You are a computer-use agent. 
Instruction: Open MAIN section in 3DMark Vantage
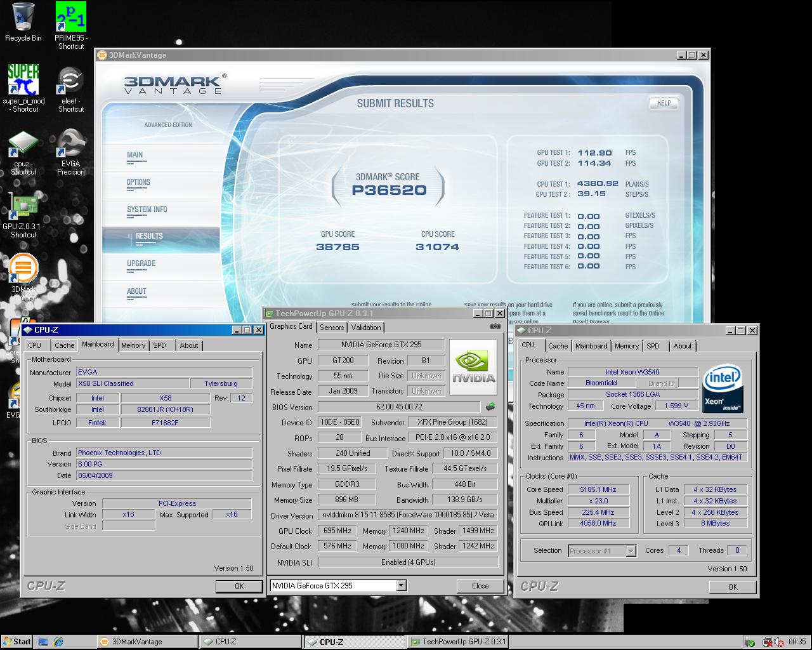coord(134,155)
